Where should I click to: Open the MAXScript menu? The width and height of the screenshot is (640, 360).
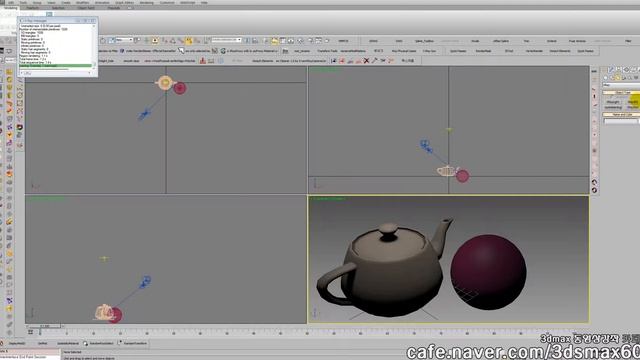pos(187,2)
